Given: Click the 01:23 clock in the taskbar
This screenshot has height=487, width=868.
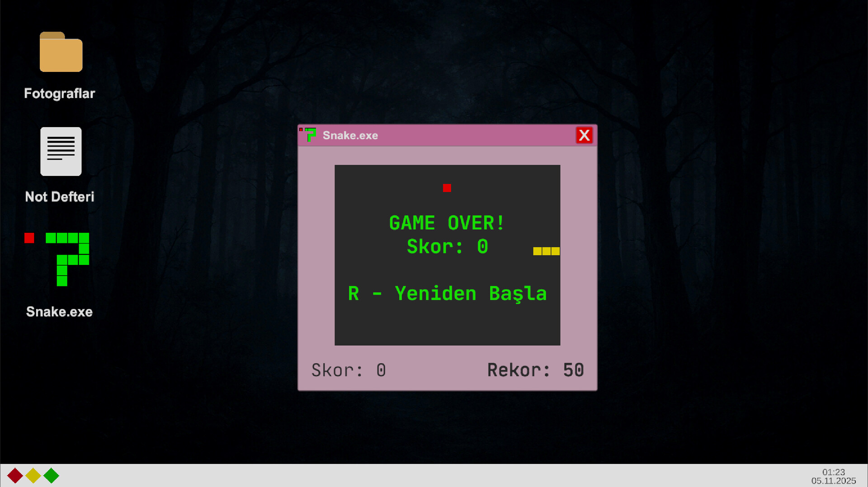Looking at the screenshot, I should click(833, 472).
